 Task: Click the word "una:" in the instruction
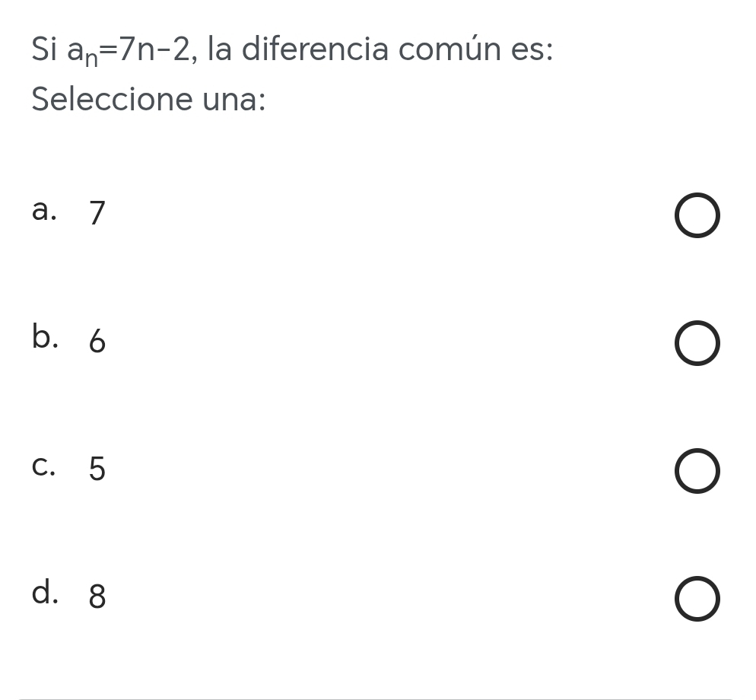pyautogui.click(x=233, y=100)
